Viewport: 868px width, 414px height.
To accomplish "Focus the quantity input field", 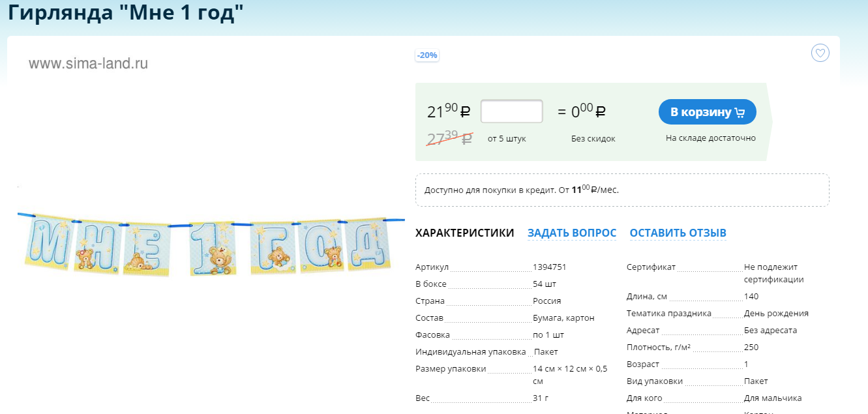I will (x=511, y=111).
